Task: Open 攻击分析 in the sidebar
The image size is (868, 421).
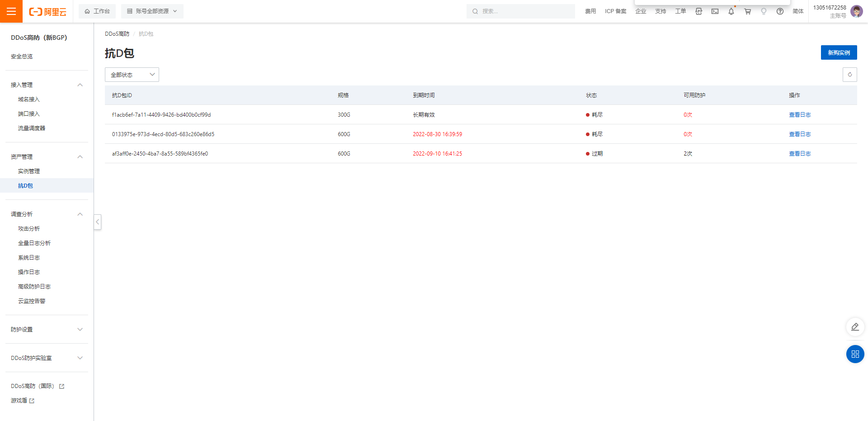Action: 29,229
